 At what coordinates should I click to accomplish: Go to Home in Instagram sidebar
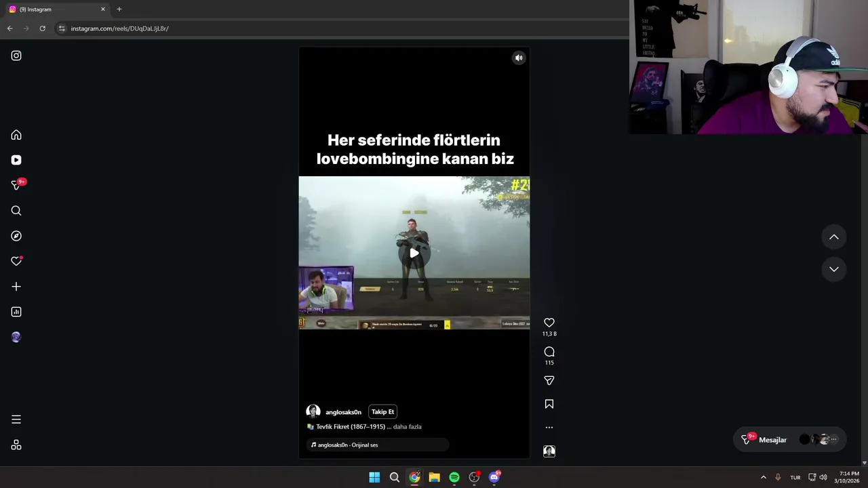coord(16,135)
